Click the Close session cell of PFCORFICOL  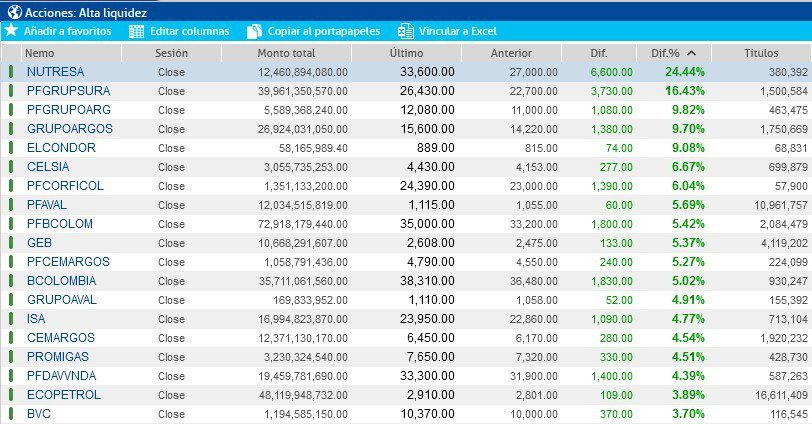tap(171, 186)
